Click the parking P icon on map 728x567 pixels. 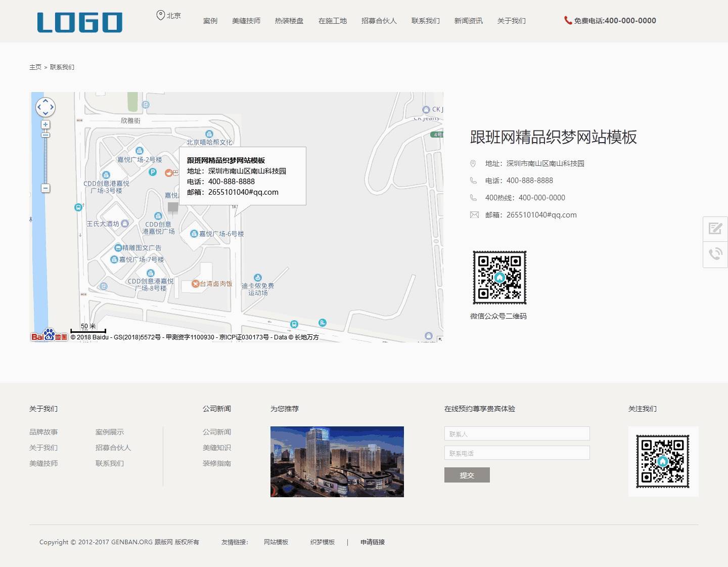153,172
